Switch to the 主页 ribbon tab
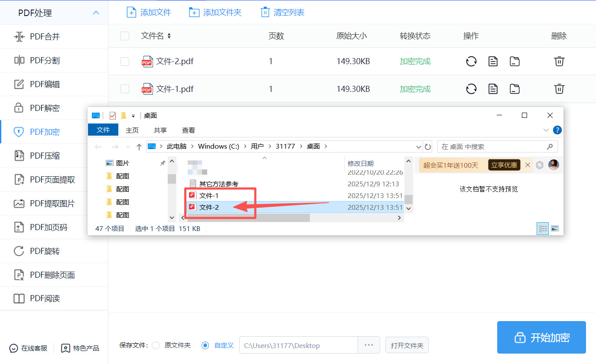The image size is (596, 364). pos(132,130)
